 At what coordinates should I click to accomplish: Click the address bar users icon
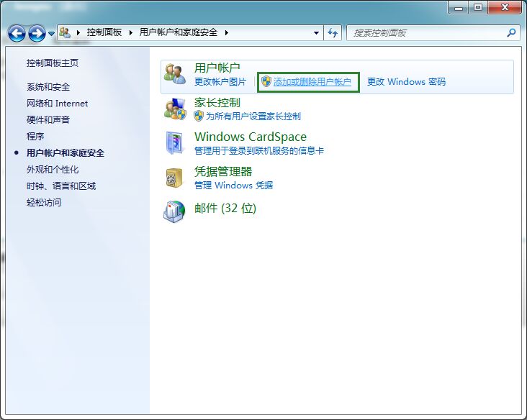[x=65, y=32]
